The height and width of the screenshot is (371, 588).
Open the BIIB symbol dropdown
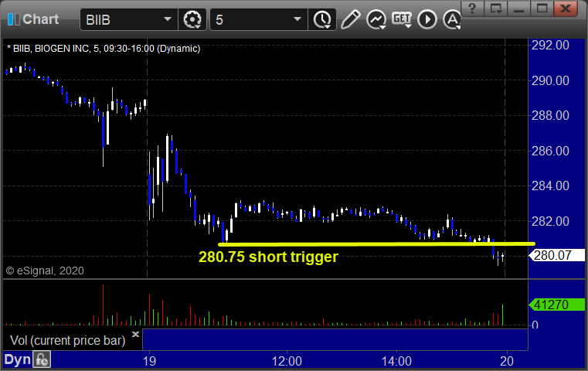[167, 19]
